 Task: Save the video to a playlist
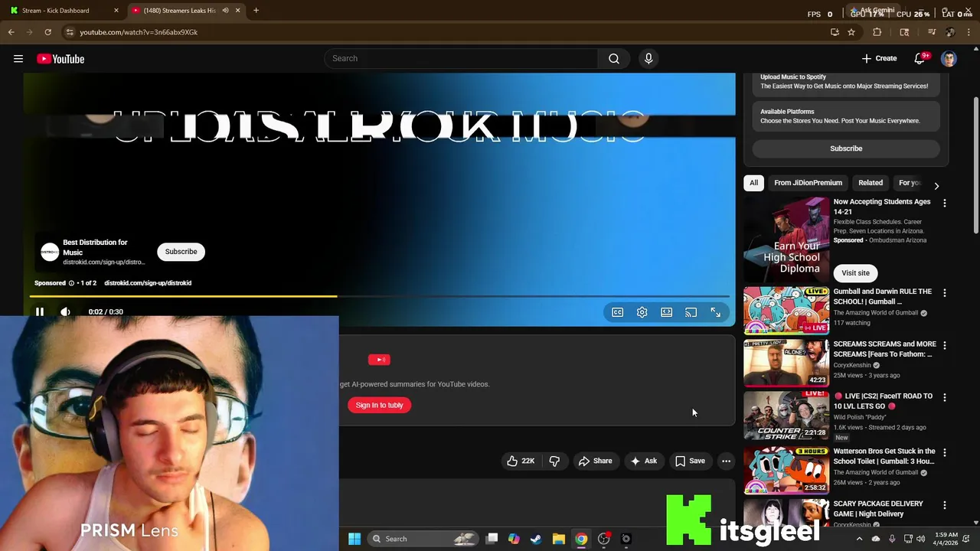(690, 461)
